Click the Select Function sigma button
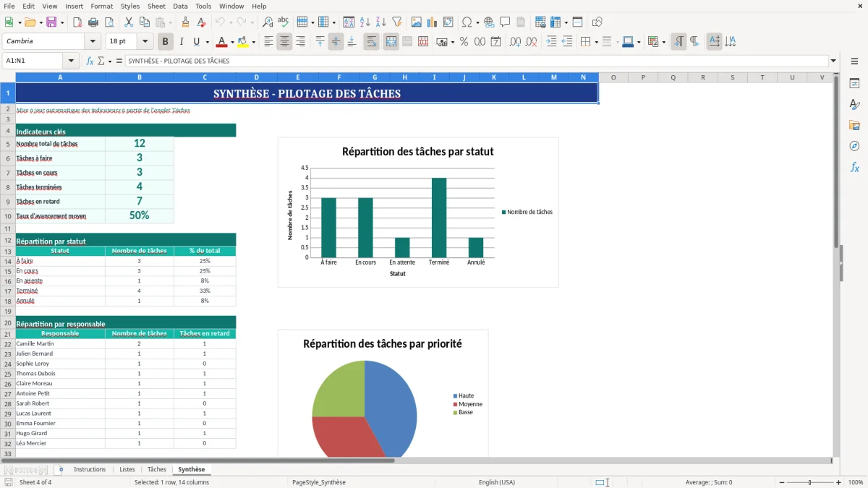The width and height of the screenshot is (868, 488). tap(101, 61)
